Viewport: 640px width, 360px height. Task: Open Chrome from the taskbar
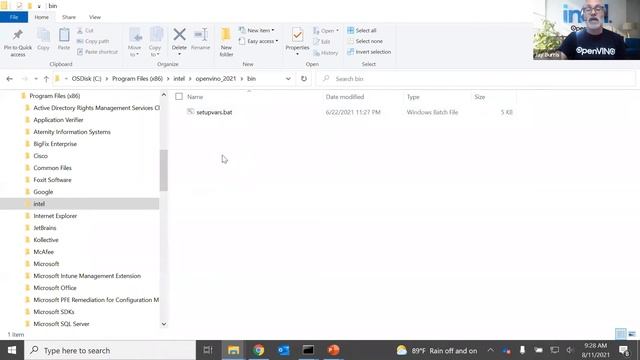[258, 350]
